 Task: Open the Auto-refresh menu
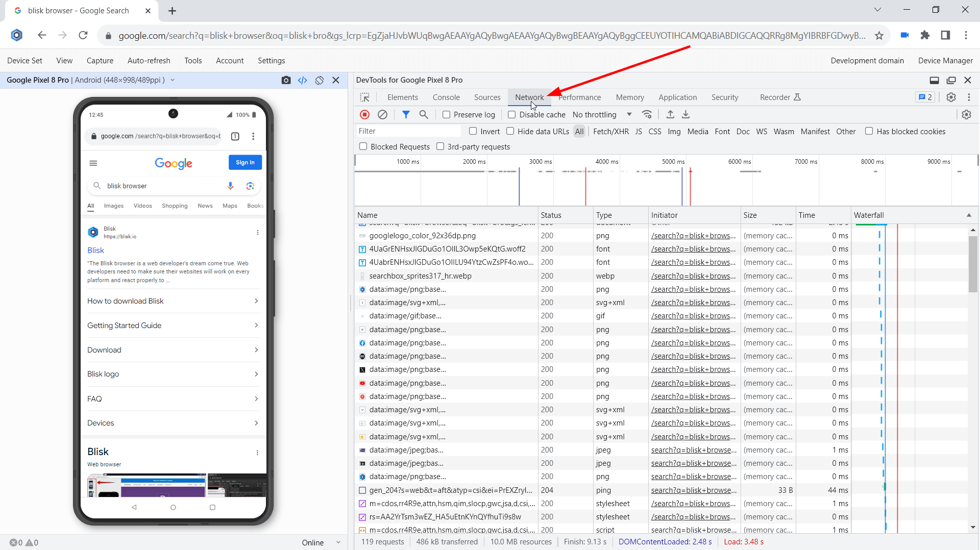coord(149,61)
